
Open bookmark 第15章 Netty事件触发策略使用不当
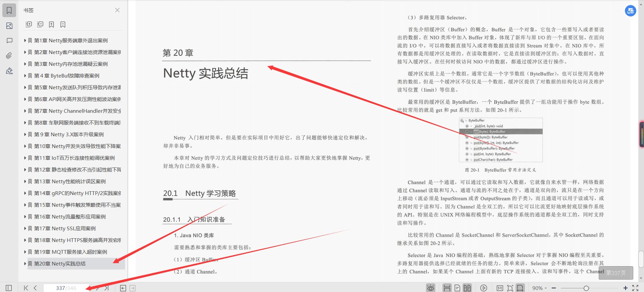pyautogui.click(x=77, y=205)
